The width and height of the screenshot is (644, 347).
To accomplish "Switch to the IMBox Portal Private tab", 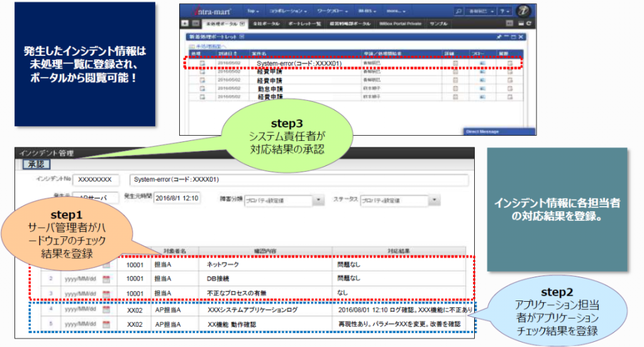I will 400,24.
